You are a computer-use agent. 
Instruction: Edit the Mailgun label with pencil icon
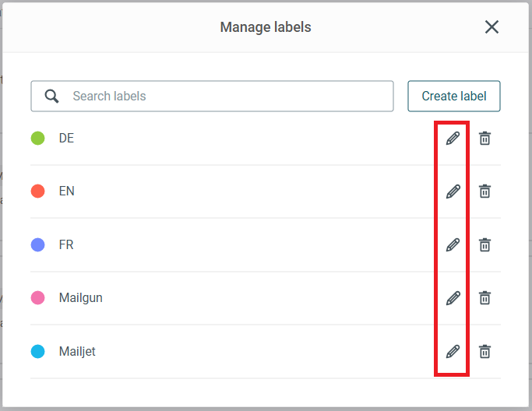click(453, 298)
